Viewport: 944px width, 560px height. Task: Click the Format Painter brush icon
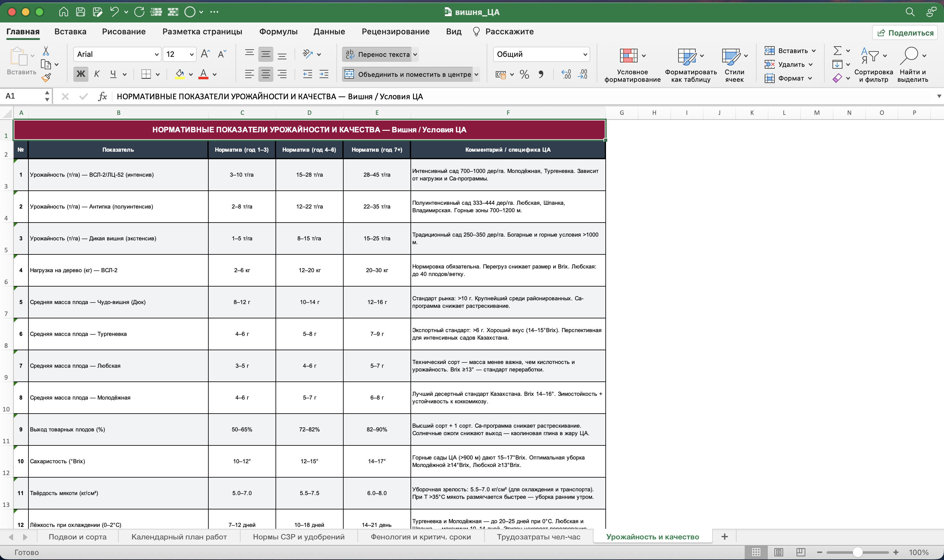[46, 77]
